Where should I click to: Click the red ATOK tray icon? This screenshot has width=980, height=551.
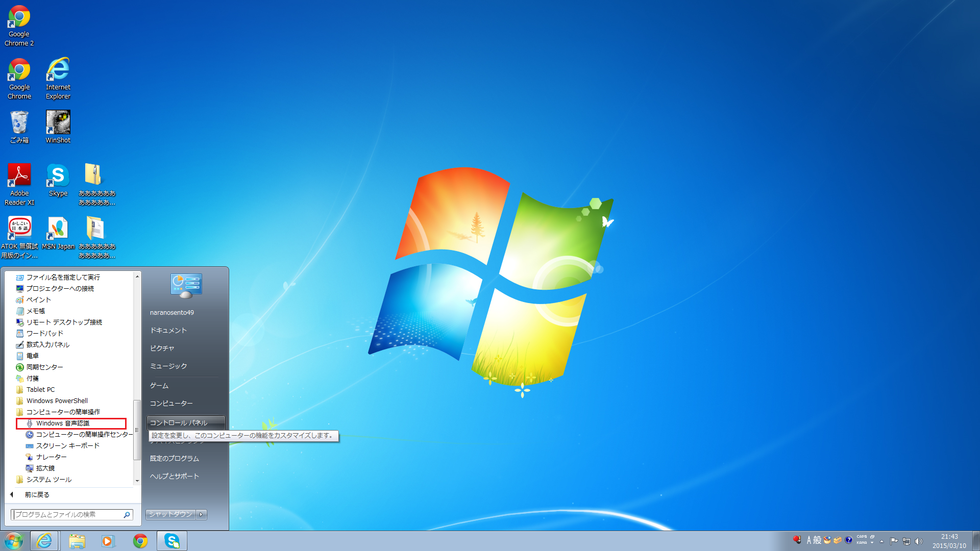[797, 540]
